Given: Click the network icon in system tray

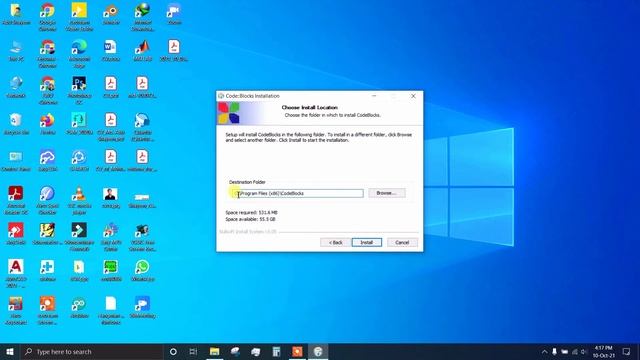Looking at the screenshot, I should [x=575, y=351].
